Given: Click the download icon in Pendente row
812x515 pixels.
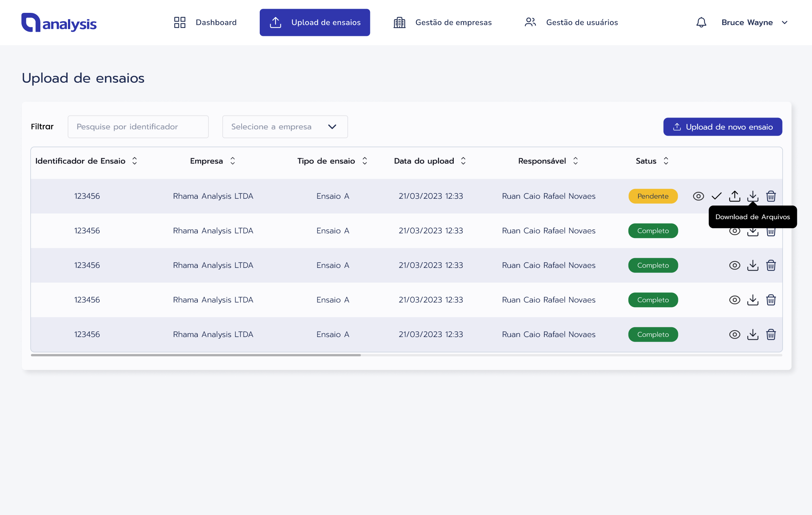Looking at the screenshot, I should click(753, 196).
